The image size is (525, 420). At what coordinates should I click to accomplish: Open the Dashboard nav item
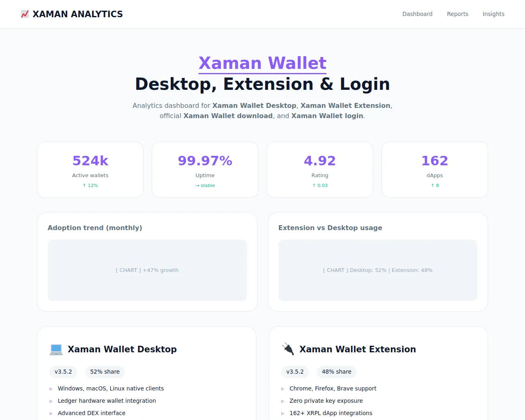[x=417, y=14]
